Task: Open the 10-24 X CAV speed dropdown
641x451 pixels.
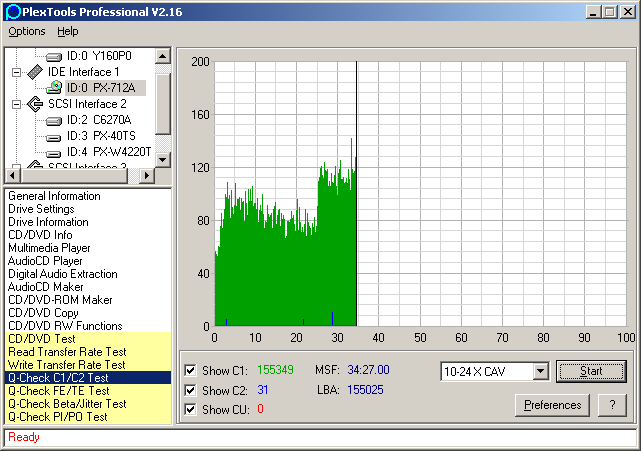Action: click(x=540, y=371)
